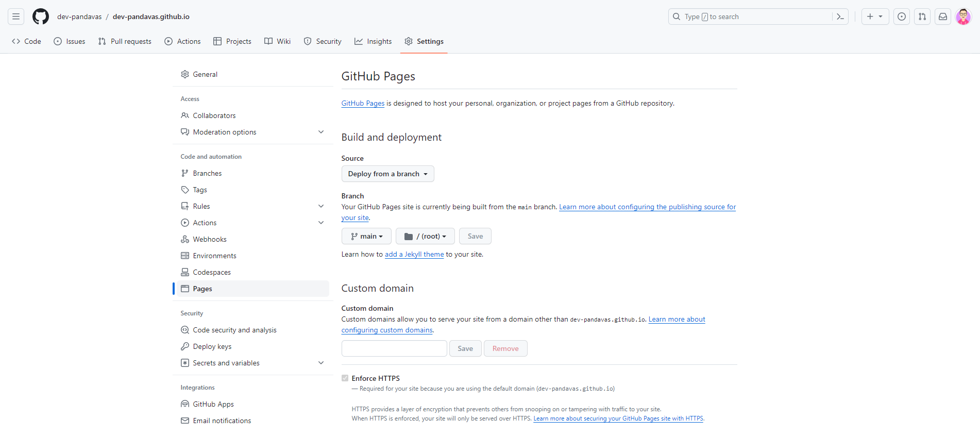
Task: Select the Settings tab
Action: pos(424,41)
